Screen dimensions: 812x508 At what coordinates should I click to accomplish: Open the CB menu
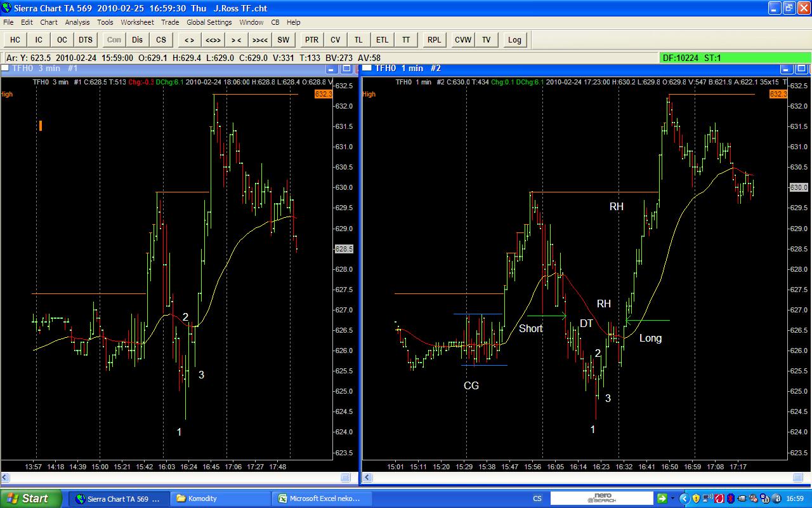click(275, 22)
